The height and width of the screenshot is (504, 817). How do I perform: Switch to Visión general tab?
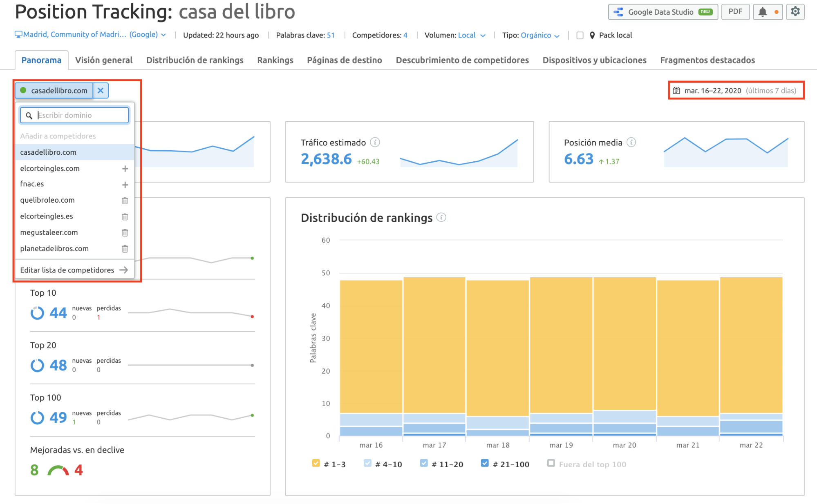(x=104, y=60)
